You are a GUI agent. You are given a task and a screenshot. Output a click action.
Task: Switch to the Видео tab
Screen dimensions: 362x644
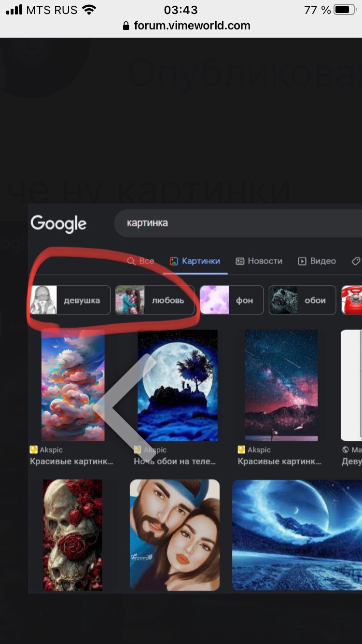click(x=317, y=261)
